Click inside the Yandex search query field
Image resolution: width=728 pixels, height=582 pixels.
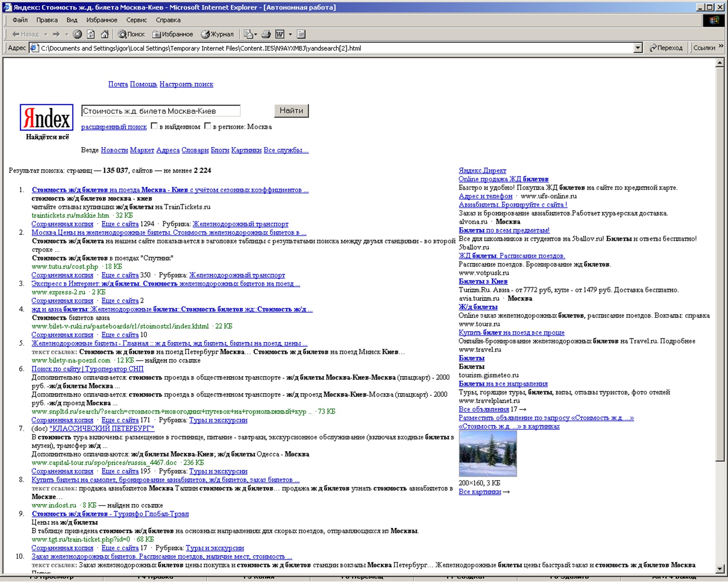161,111
